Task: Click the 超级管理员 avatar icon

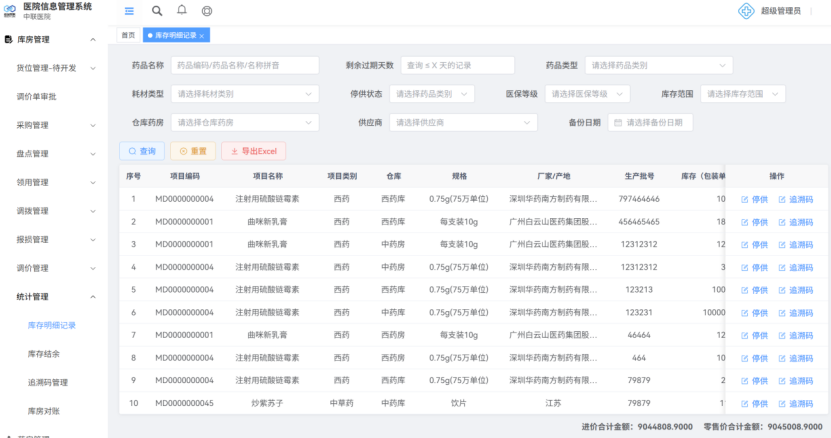Action: (x=744, y=11)
